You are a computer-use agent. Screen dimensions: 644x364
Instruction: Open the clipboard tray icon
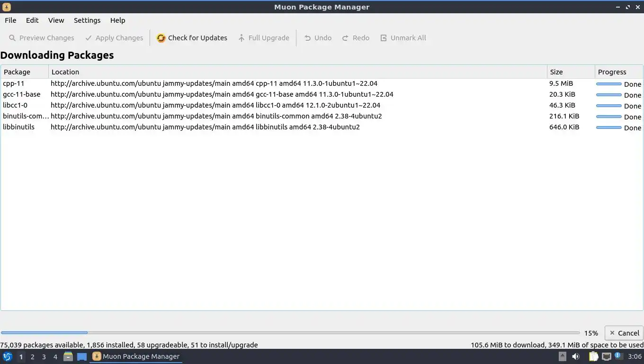point(593,356)
